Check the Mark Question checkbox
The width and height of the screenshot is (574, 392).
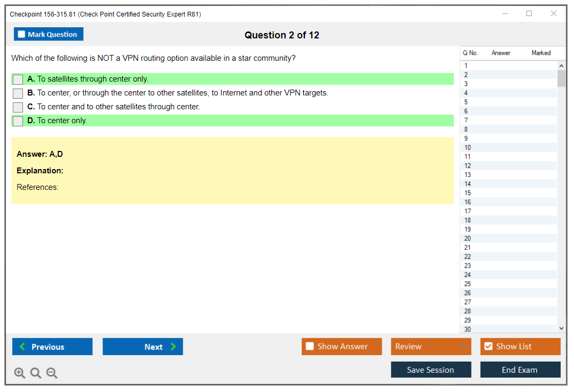21,35
